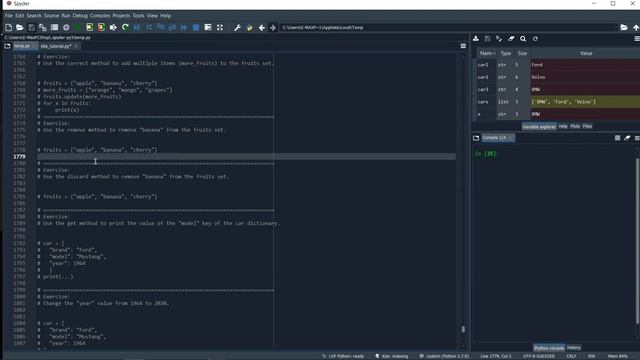640x360 pixels.
Task: Click the @ symbol finder icon in the main toolbar
Action: click(x=66, y=27)
